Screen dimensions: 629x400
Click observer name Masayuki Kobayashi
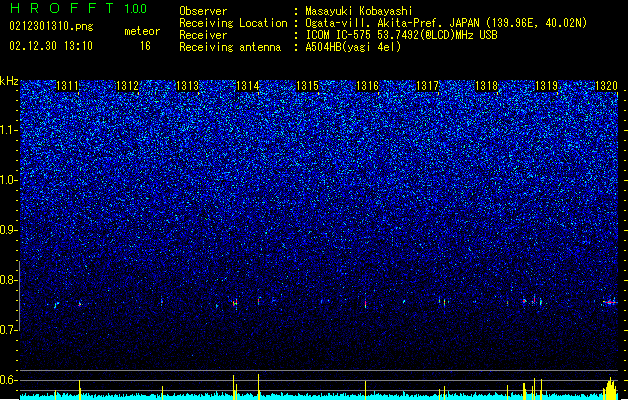(359, 11)
